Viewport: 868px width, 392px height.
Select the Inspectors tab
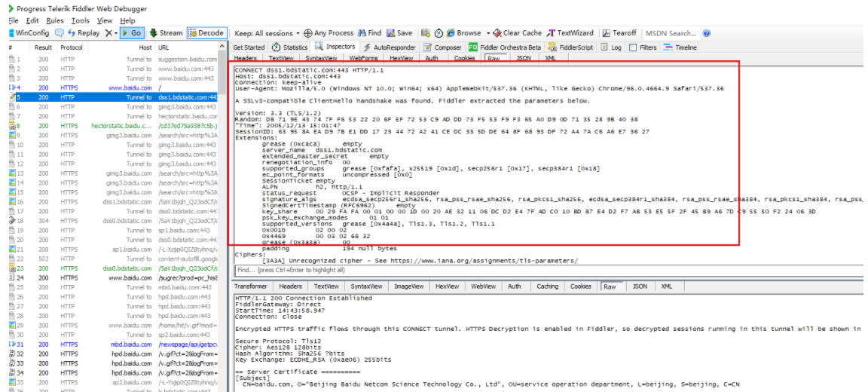point(335,47)
